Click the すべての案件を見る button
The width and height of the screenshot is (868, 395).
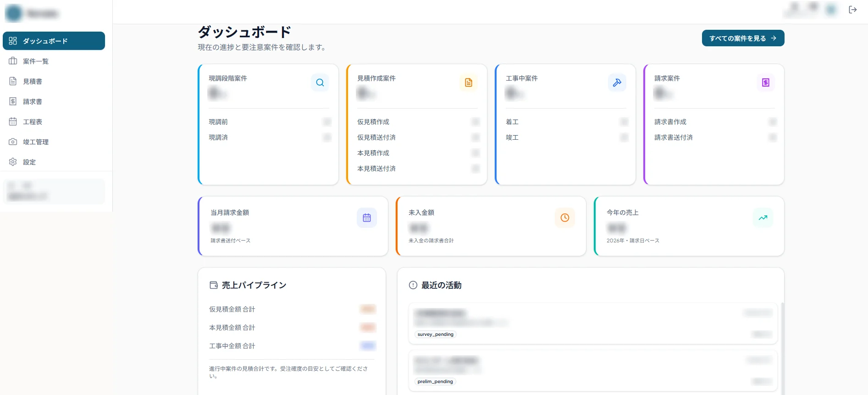[743, 38]
